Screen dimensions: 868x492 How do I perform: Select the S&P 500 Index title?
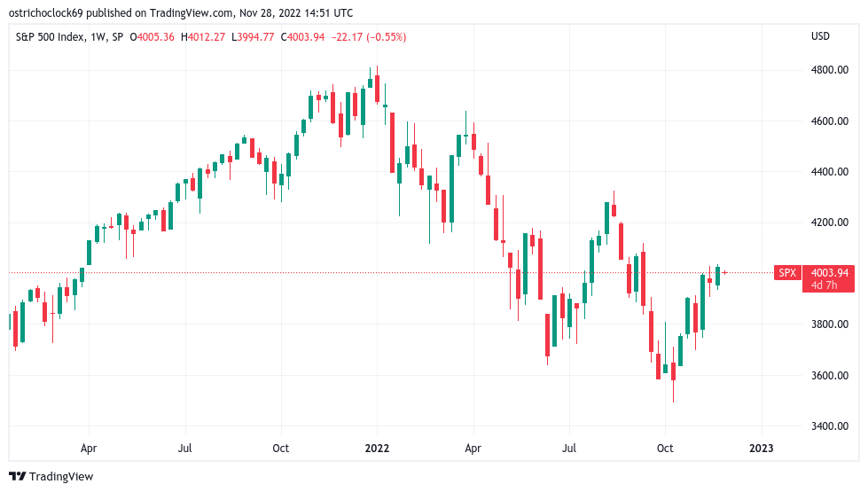point(50,37)
